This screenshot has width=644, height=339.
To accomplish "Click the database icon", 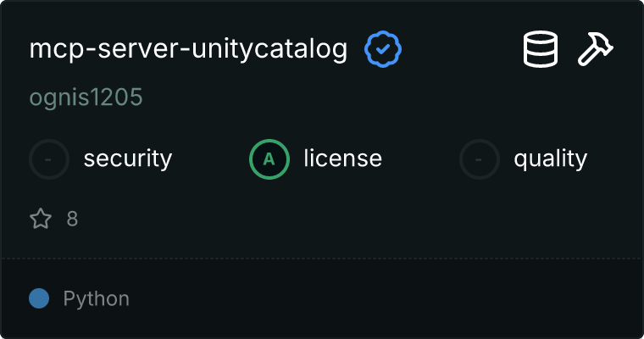I will 541,50.
